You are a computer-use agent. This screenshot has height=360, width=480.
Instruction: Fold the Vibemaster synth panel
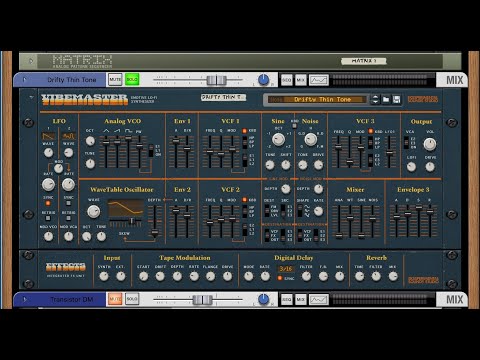pyautogui.click(x=31, y=98)
